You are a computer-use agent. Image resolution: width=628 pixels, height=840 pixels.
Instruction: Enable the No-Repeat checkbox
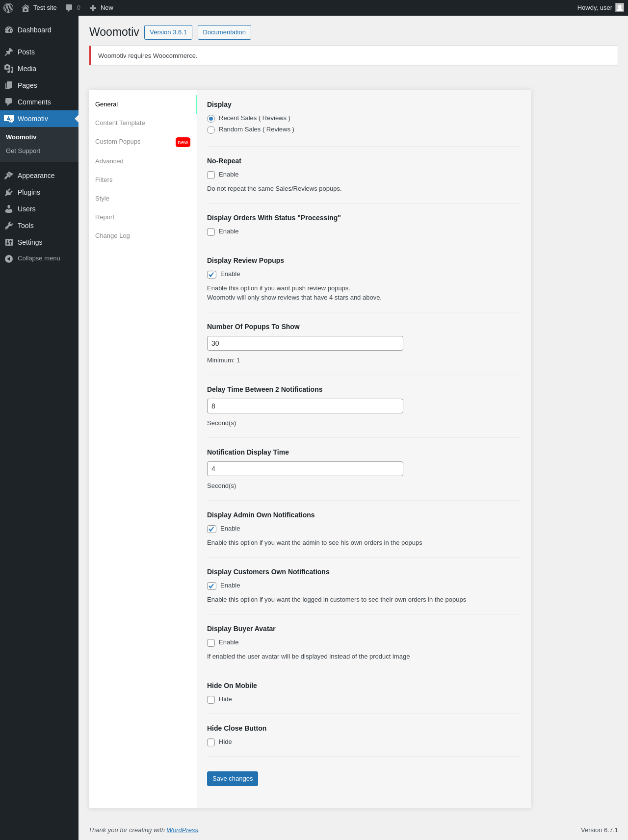pyautogui.click(x=211, y=175)
